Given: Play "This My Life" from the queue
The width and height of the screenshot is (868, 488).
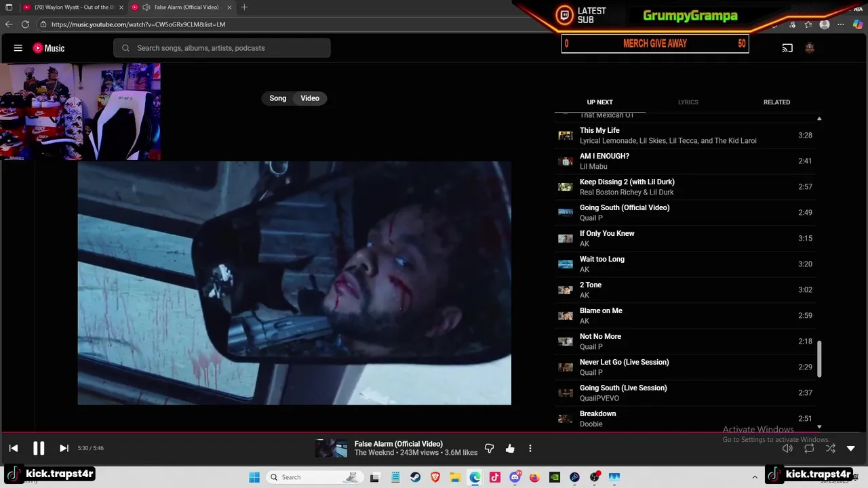Looking at the screenshot, I should click(685, 136).
